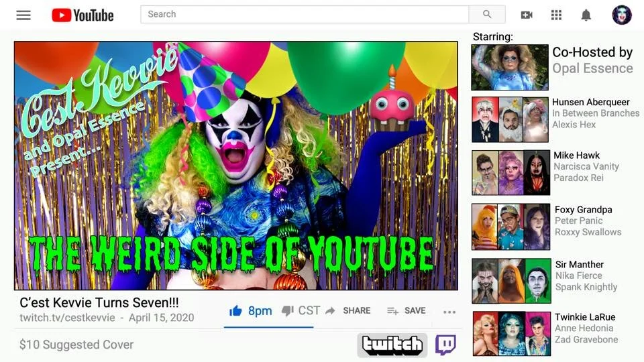Click the title C'est Kevvie Turns Seven!!!
The image size is (644, 362).
point(99,302)
